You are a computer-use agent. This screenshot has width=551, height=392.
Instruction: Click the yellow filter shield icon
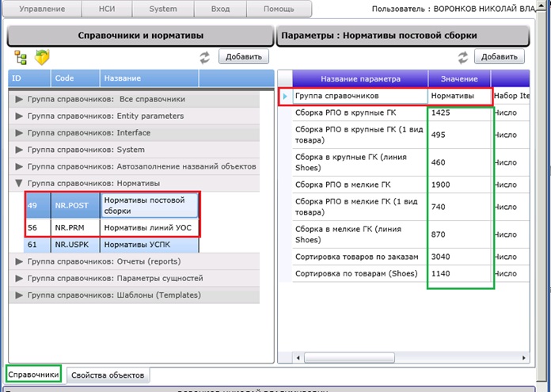tap(42, 57)
